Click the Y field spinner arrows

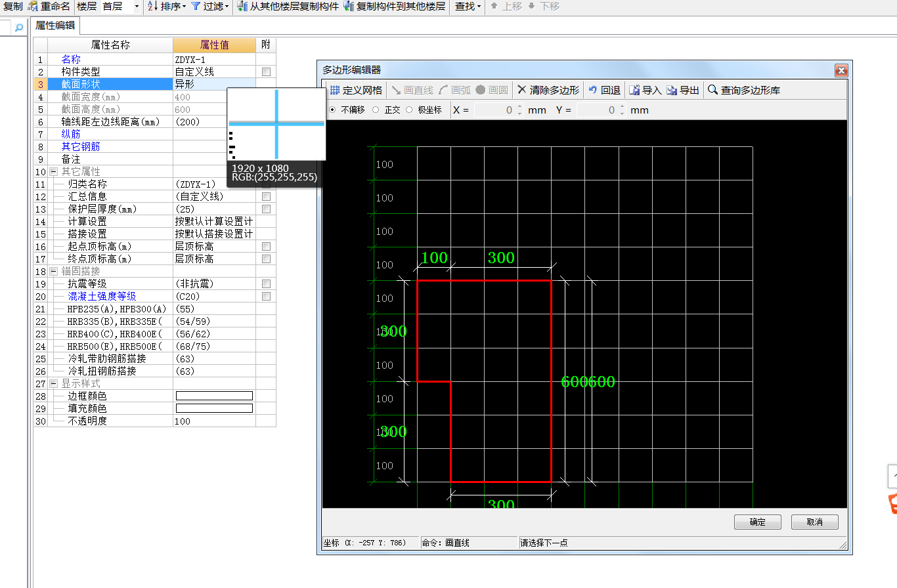click(622, 110)
